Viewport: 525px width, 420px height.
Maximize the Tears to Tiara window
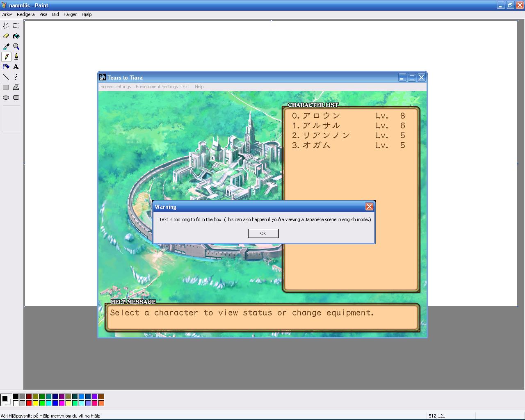coord(412,77)
